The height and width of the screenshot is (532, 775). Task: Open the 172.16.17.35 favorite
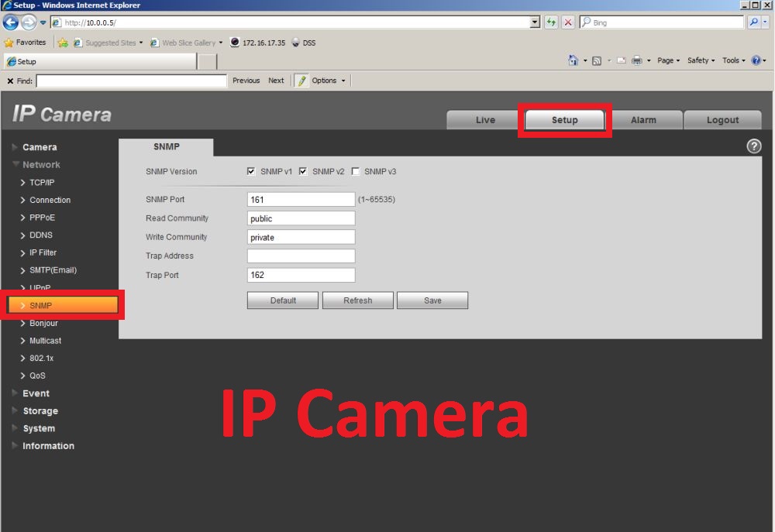coord(258,43)
